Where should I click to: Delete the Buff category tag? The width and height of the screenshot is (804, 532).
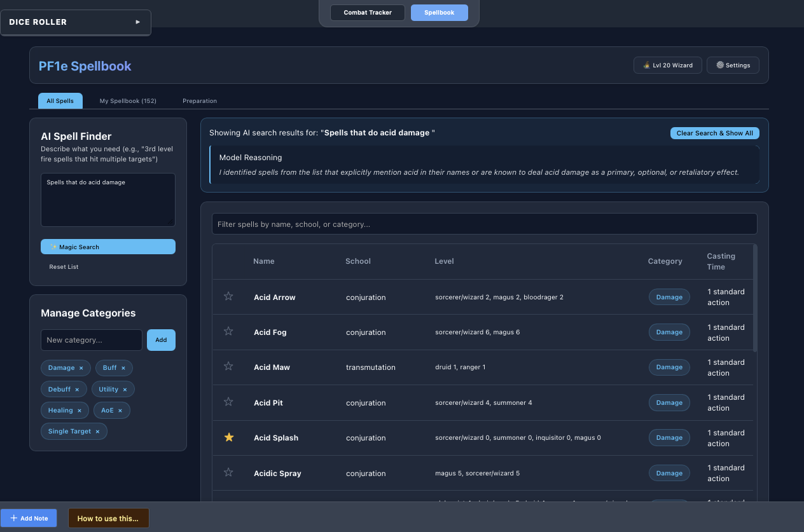(123, 368)
